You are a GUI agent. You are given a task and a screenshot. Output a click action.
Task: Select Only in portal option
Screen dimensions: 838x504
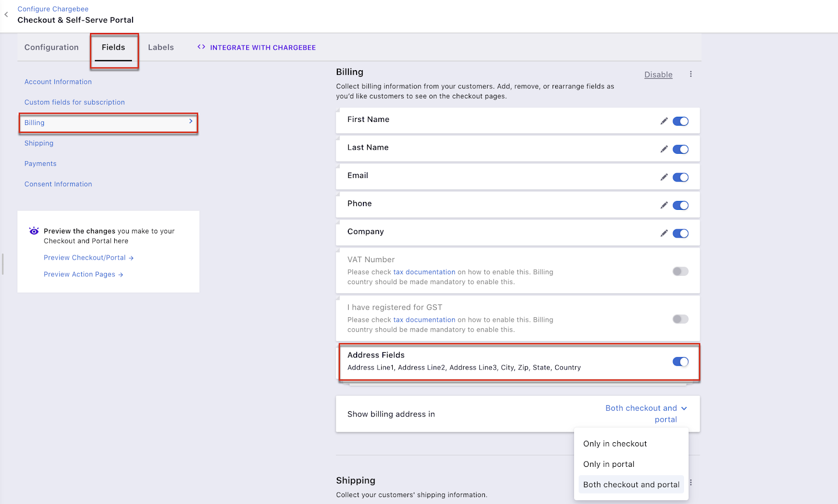(609, 464)
